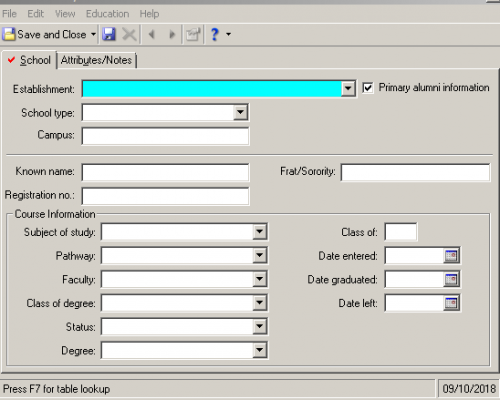Open calendar picker for Date left

[451, 303]
